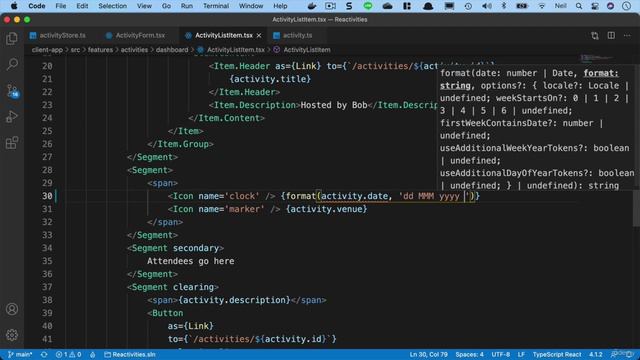Viewport: 640px width, 360px height.
Task: Split the editor to the right
Action: [x=611, y=36]
